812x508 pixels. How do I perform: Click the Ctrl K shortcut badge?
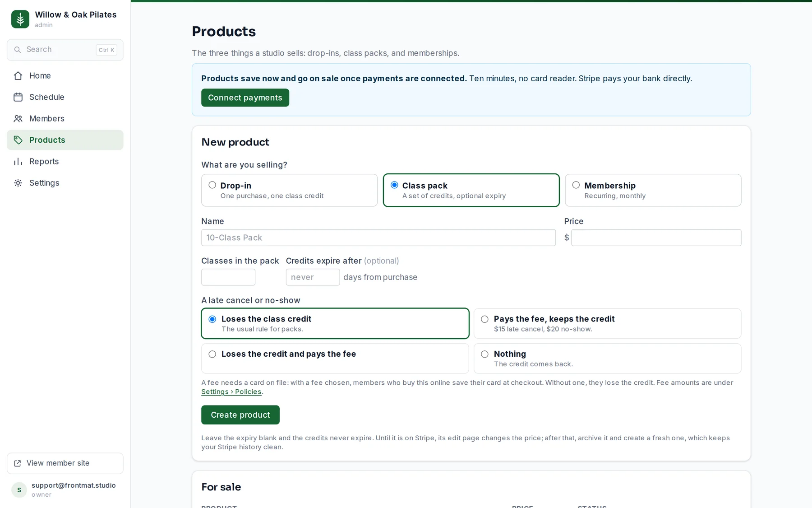click(106, 50)
